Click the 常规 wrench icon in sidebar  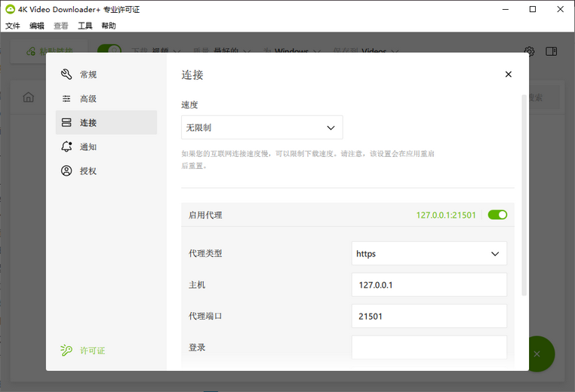tap(66, 75)
